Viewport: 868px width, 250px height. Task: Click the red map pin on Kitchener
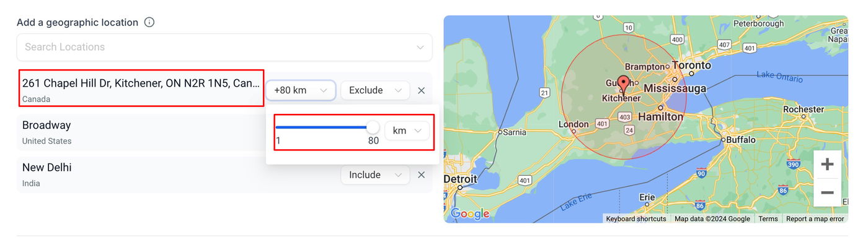pyautogui.click(x=624, y=83)
